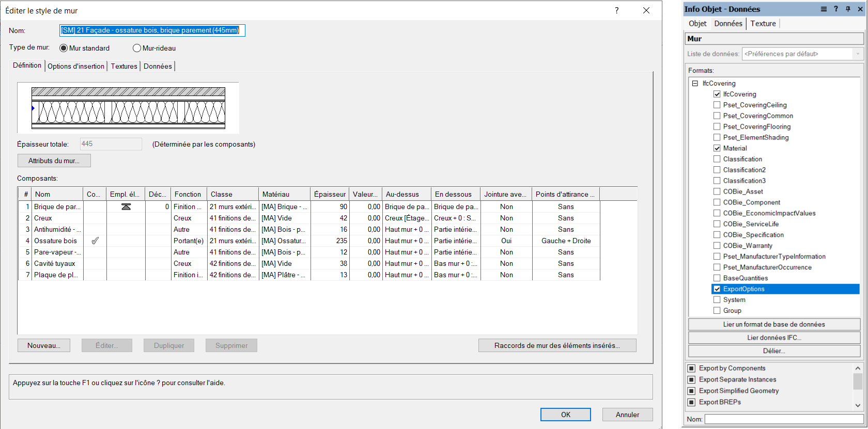
Task: Click the scroll up arrow in export options list
Action: point(858,368)
